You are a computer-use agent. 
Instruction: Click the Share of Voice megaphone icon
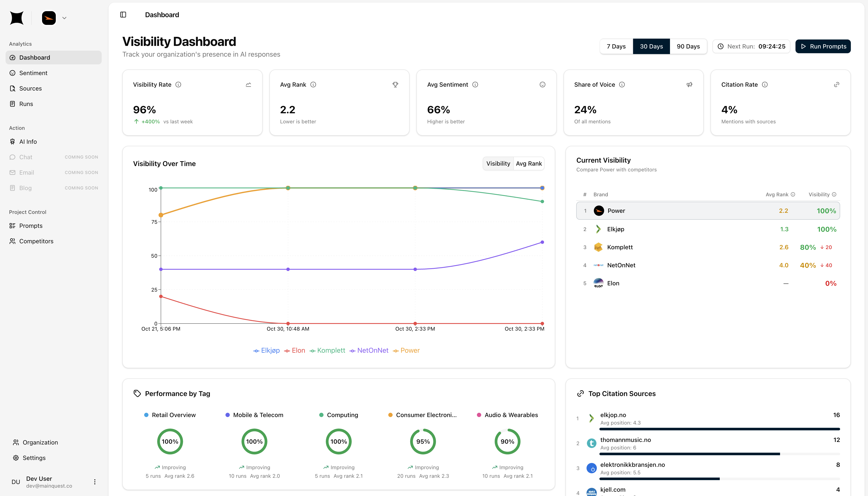pos(689,85)
